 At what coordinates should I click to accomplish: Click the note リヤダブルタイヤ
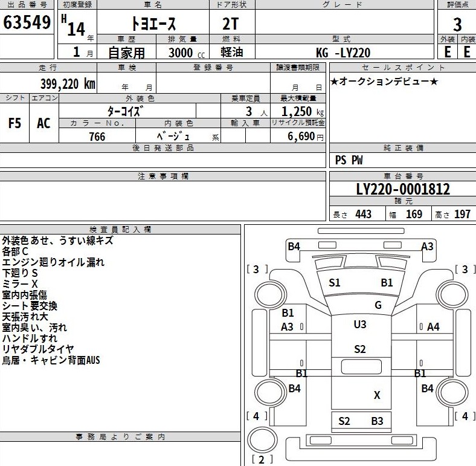38,349
